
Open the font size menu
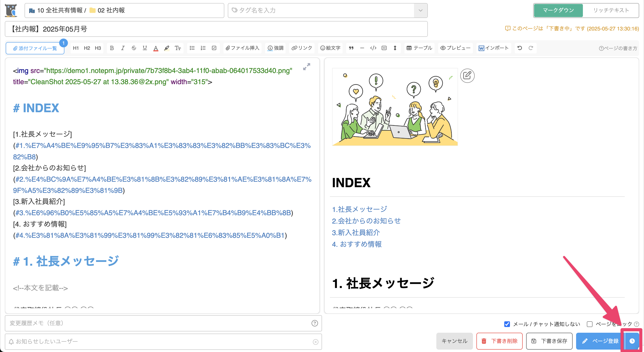click(x=178, y=48)
